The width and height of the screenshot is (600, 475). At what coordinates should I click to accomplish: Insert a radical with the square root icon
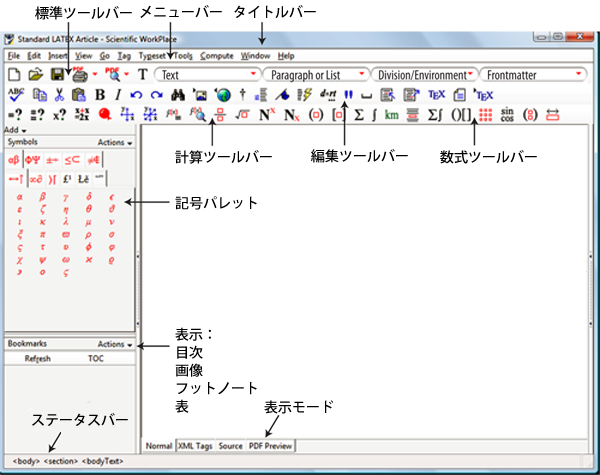click(x=242, y=114)
